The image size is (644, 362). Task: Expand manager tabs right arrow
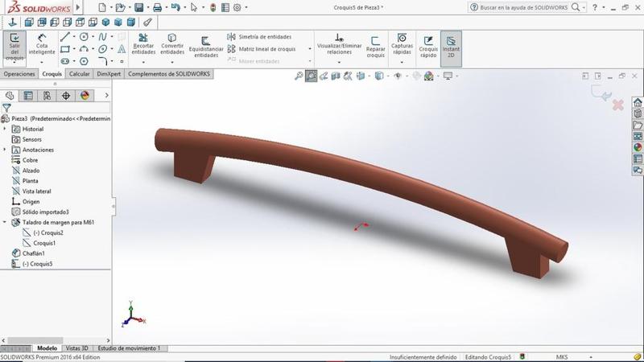click(x=107, y=96)
